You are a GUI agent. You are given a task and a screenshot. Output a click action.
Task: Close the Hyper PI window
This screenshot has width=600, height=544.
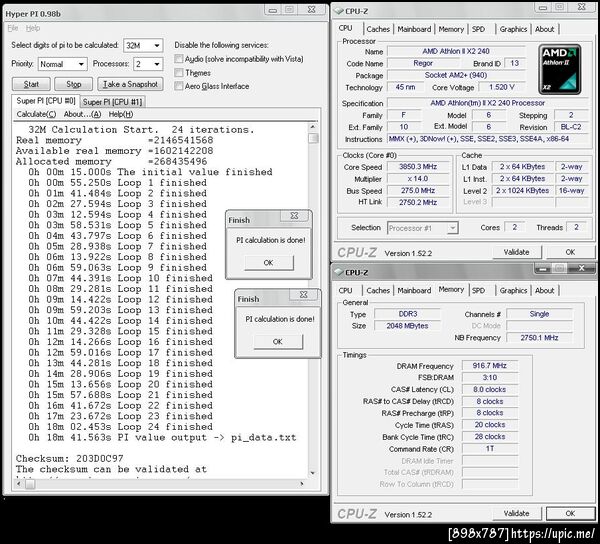tap(311, 10)
